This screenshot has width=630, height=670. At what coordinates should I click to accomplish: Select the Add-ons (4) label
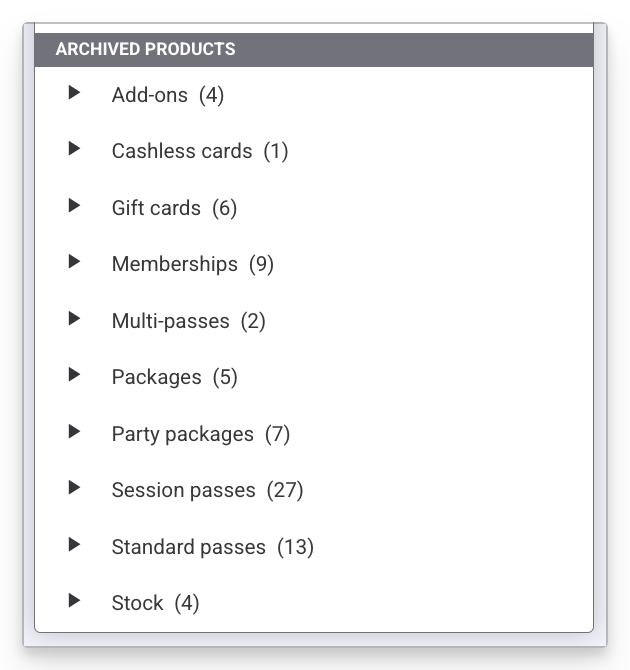click(168, 95)
